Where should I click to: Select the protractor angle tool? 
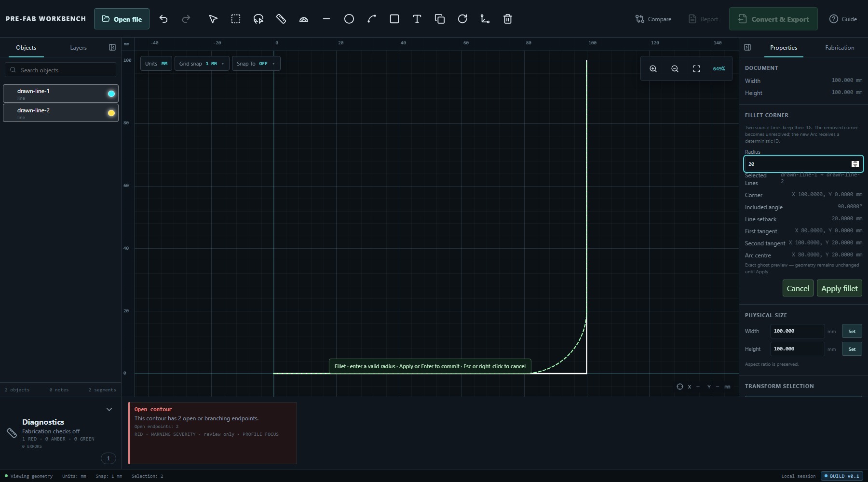point(304,19)
